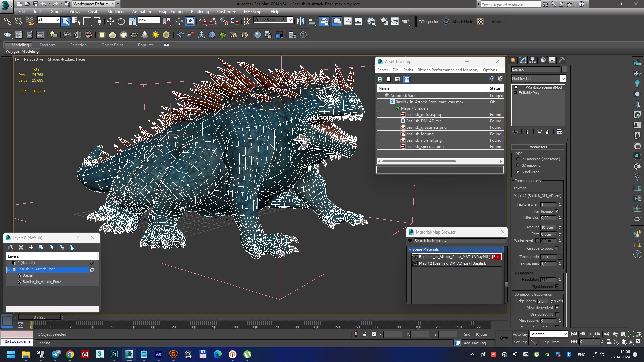
Task: Click the Render teapot icon
Action: (x=405, y=22)
